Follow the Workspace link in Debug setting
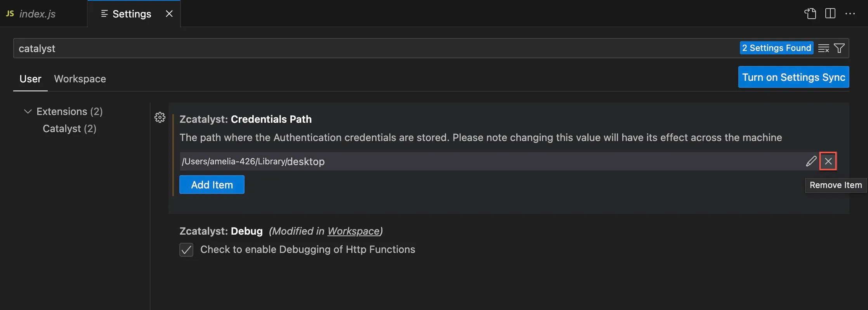The height and width of the screenshot is (310, 868). 353,231
